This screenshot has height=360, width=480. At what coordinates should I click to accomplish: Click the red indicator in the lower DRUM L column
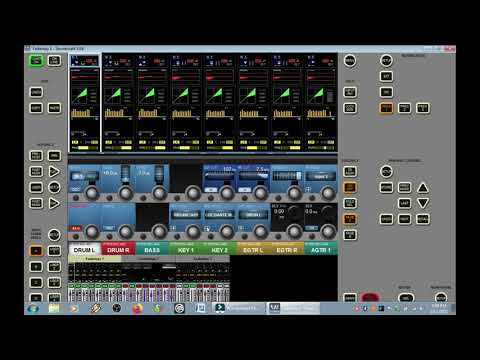click(76, 228)
